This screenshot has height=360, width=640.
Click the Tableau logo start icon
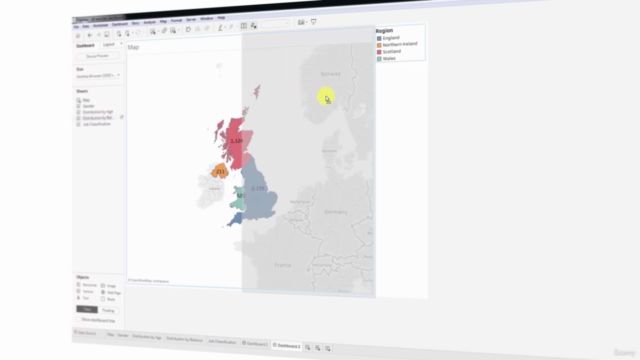(x=78, y=36)
